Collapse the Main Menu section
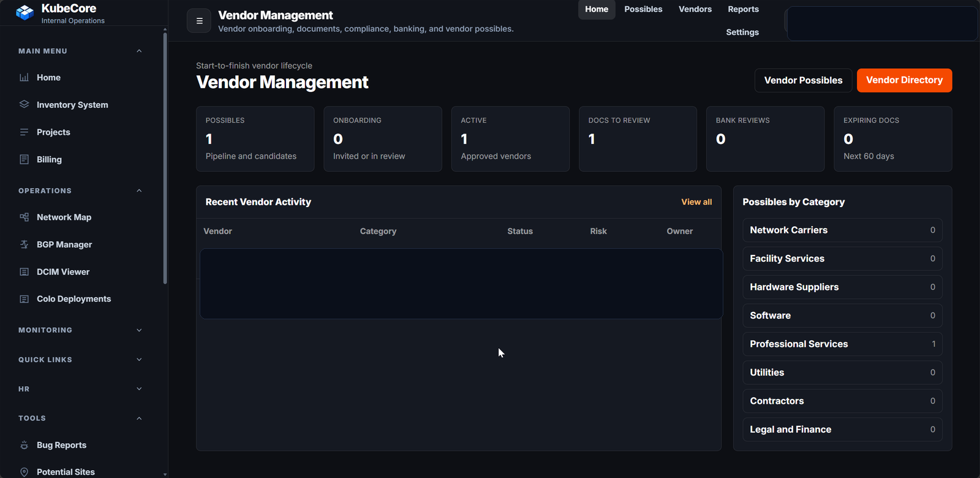 pyautogui.click(x=139, y=51)
